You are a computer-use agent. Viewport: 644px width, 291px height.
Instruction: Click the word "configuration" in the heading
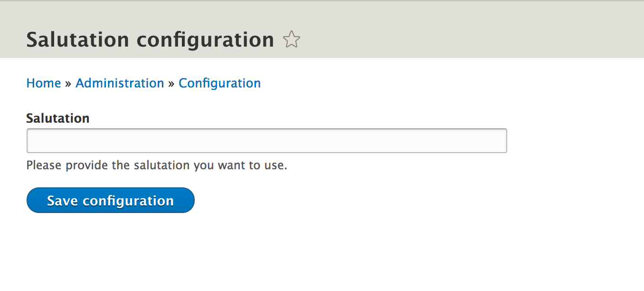click(x=205, y=39)
